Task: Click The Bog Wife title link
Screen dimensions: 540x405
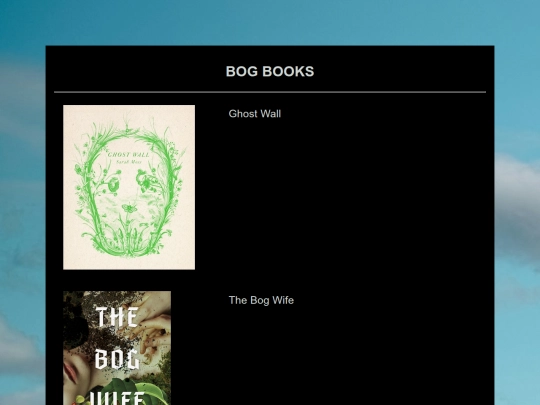Action: [x=261, y=300]
